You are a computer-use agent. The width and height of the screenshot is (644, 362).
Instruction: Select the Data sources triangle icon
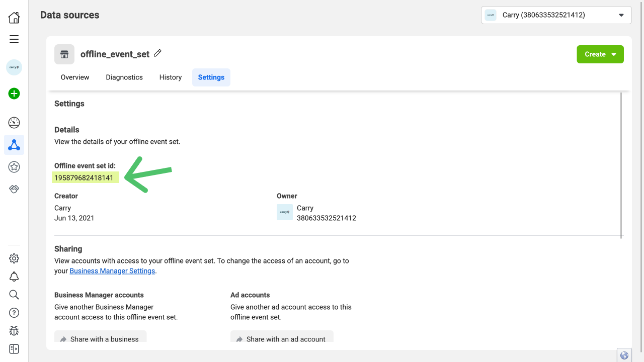14,145
